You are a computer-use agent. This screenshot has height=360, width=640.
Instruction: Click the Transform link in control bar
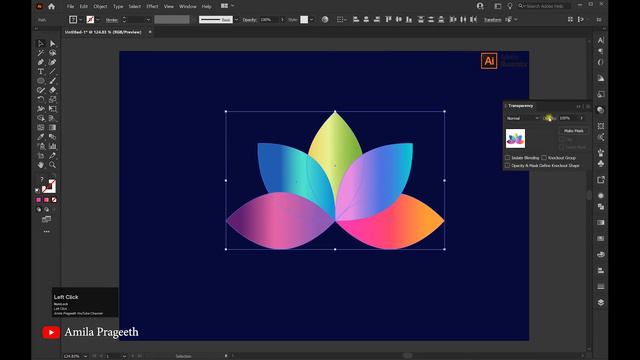tap(493, 20)
